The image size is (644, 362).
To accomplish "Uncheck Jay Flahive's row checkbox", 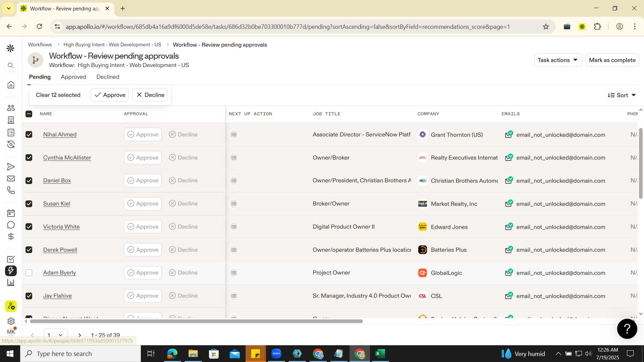I will (x=29, y=296).
